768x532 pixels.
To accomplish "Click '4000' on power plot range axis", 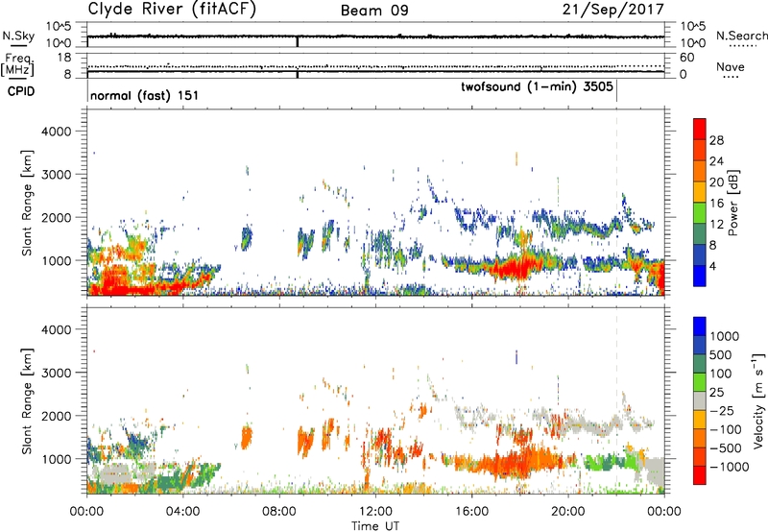I will point(56,132).
